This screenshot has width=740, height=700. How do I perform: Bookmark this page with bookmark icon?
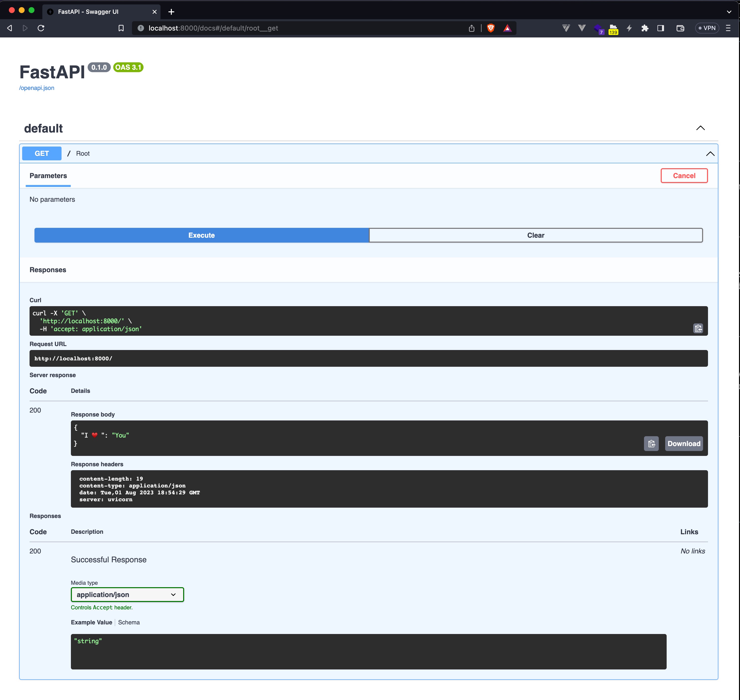click(x=121, y=28)
